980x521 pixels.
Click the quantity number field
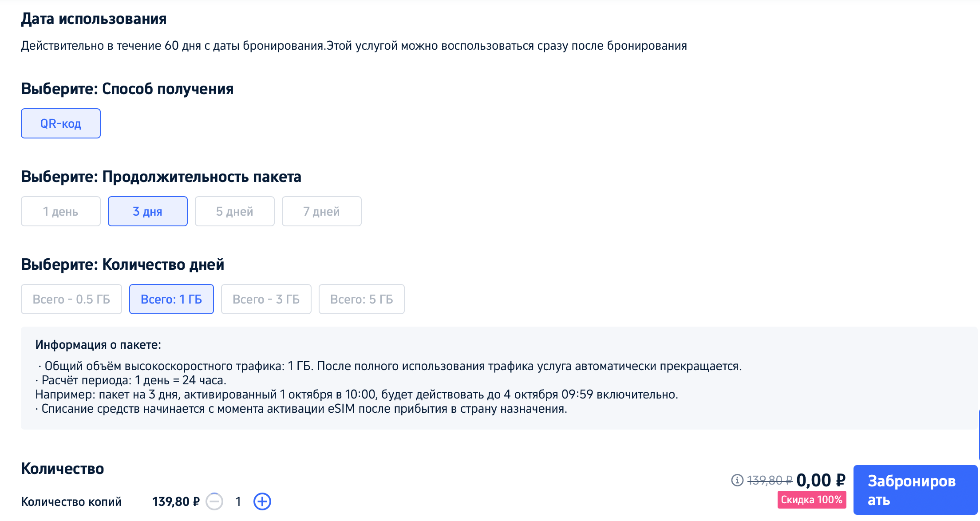click(x=238, y=501)
